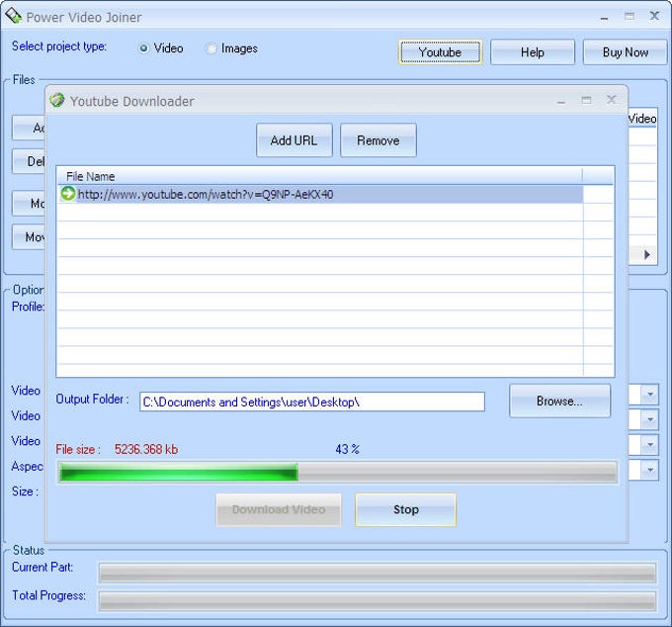Click the partly hidden Del button in Files panel
Screen dimensions: 672x627
point(29,161)
